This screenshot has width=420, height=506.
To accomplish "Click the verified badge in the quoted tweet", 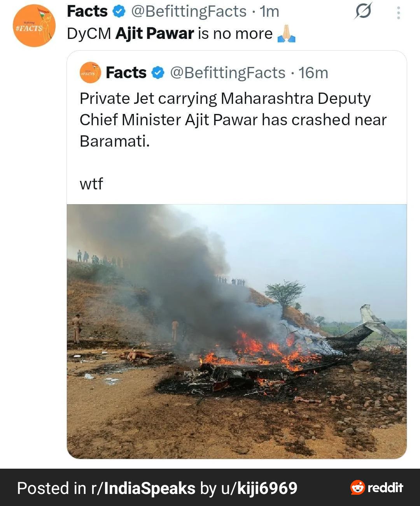I will [157, 73].
